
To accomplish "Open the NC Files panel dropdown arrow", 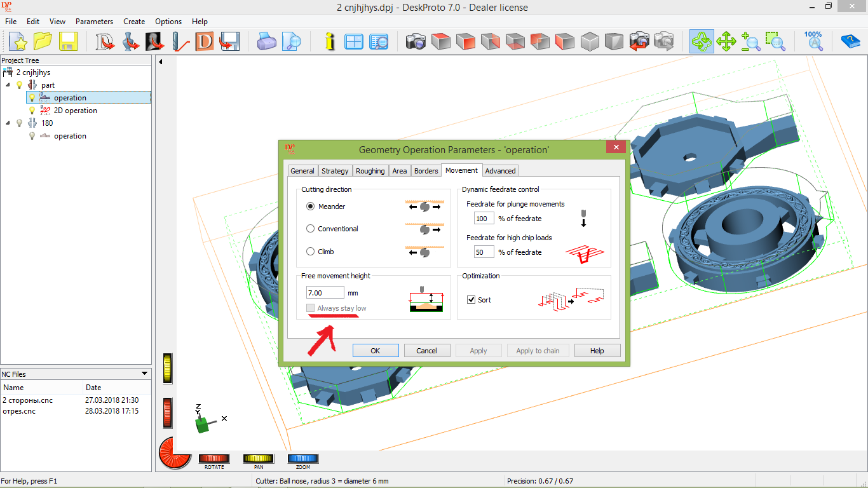I will point(144,374).
